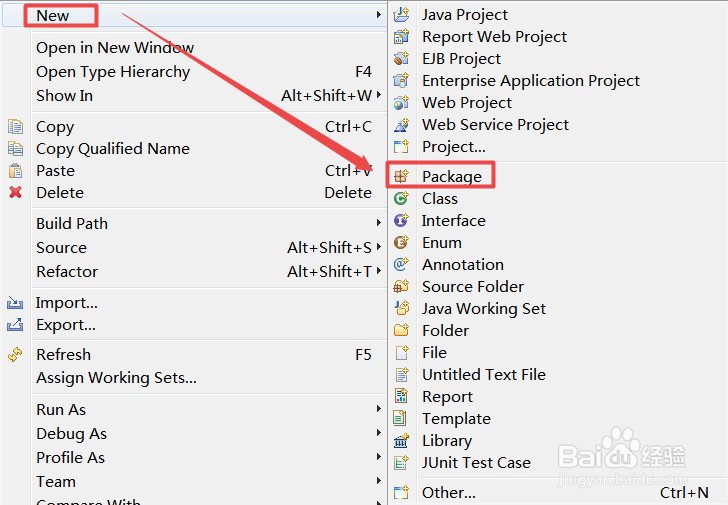Expand the Debug As submenu arrow
Image resolution: width=728 pixels, height=505 pixels.
[x=379, y=434]
